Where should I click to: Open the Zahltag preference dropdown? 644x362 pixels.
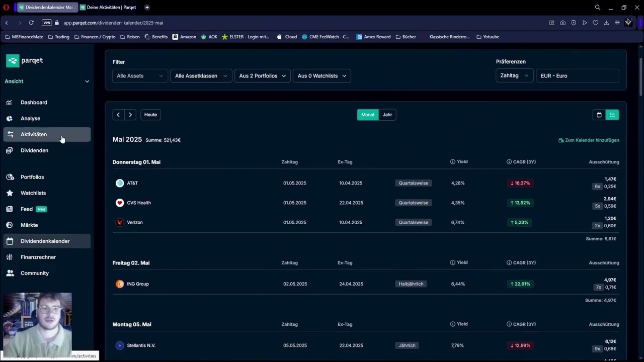(x=515, y=76)
